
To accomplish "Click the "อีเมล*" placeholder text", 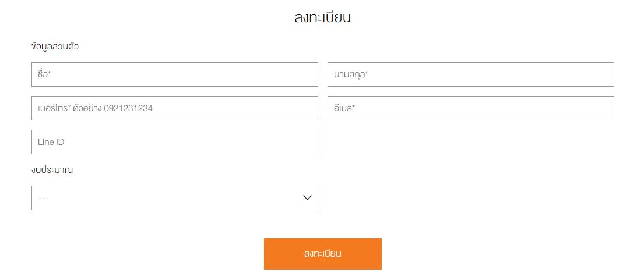I will click(x=344, y=108).
